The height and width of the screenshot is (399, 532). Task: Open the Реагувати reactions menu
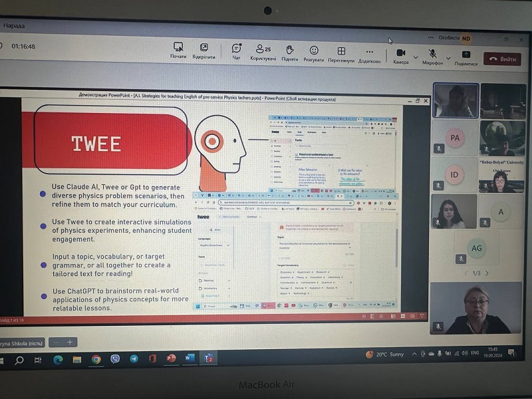pyautogui.click(x=314, y=54)
